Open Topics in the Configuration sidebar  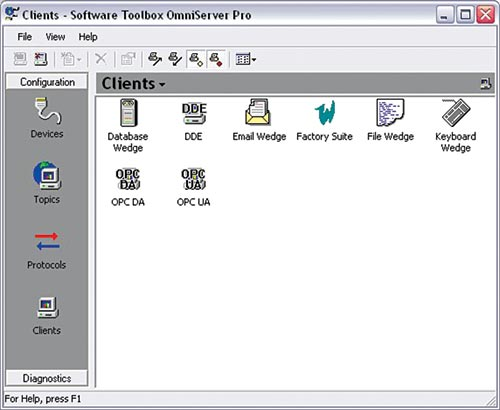[x=47, y=183]
